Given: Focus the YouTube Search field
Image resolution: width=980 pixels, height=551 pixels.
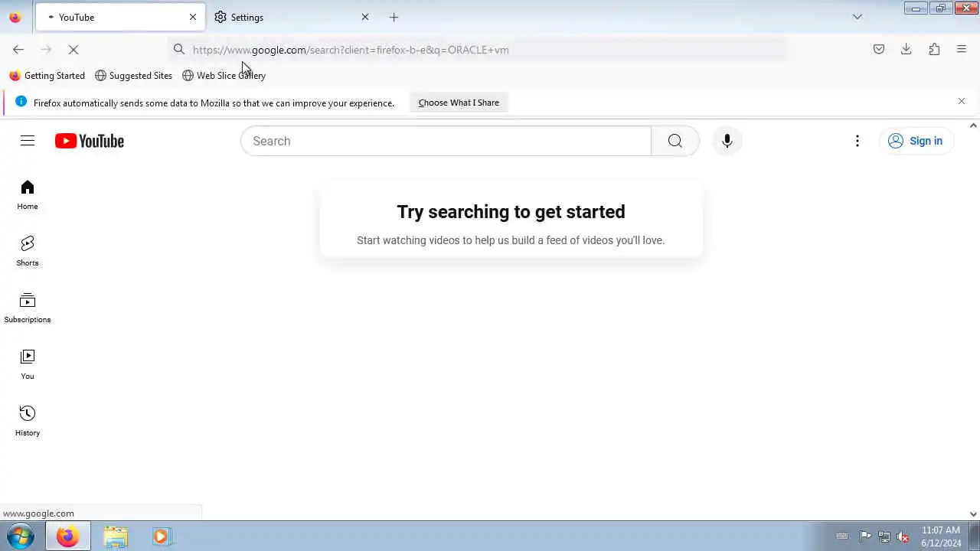Looking at the screenshot, I should coord(446,141).
